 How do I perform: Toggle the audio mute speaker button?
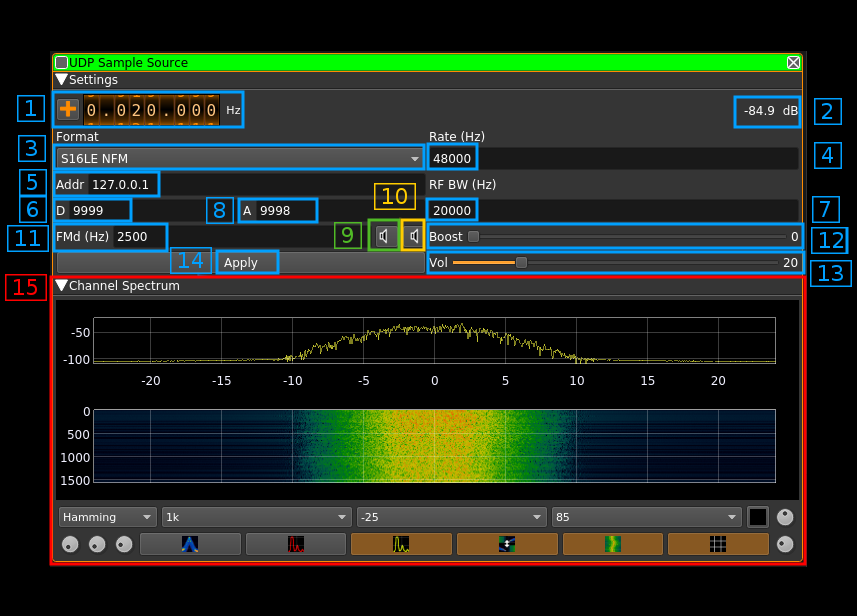383,236
